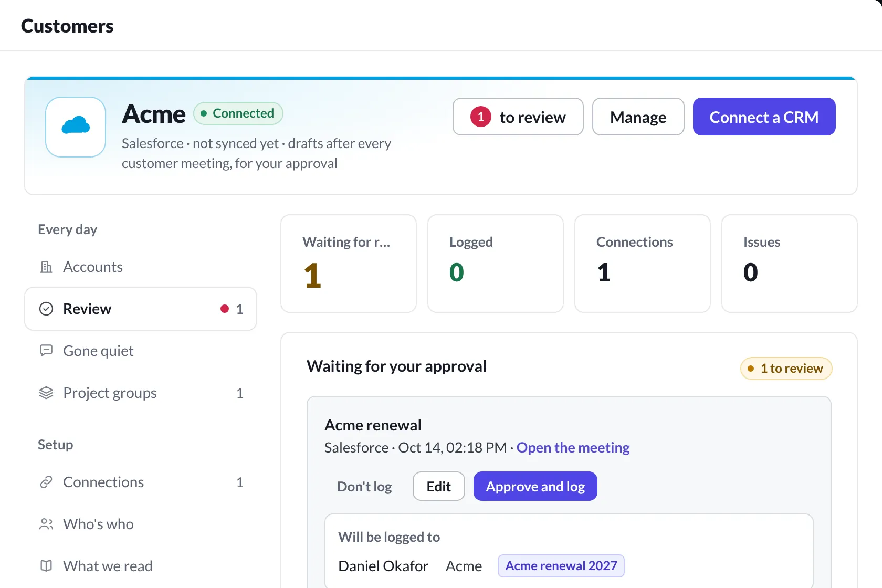This screenshot has width=882, height=588.
Task: Click the Acme renewal title
Action: point(373,425)
